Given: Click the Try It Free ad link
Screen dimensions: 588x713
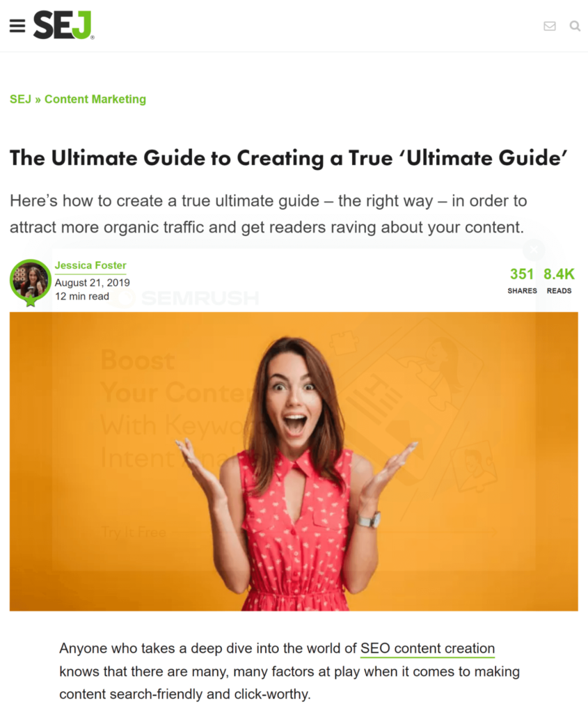Looking at the screenshot, I should pyautogui.click(x=134, y=532).
